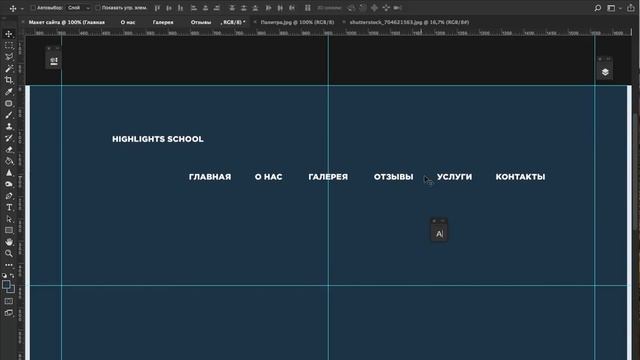The height and width of the screenshot is (360, 640).
Task: Select the Healing Brush tool
Action: 9,104
